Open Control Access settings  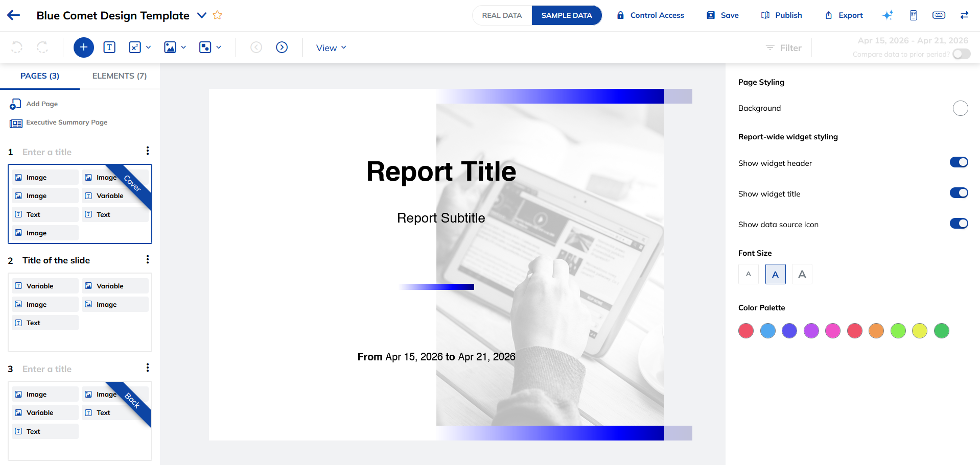650,15
